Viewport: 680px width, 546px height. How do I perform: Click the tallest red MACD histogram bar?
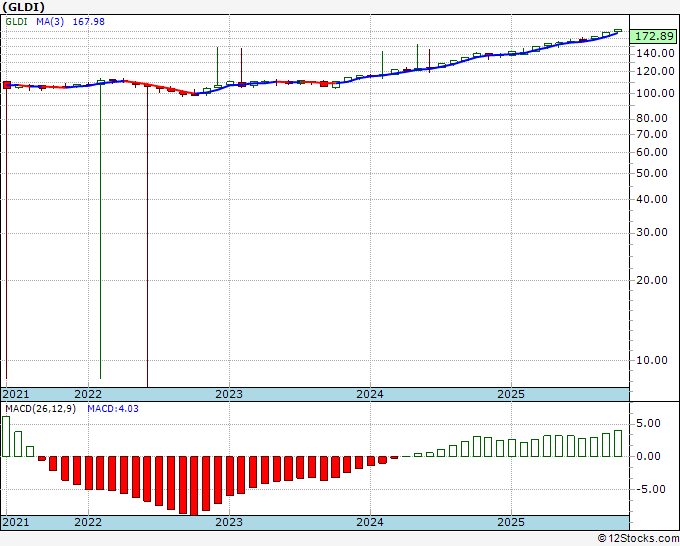pyautogui.click(x=194, y=486)
